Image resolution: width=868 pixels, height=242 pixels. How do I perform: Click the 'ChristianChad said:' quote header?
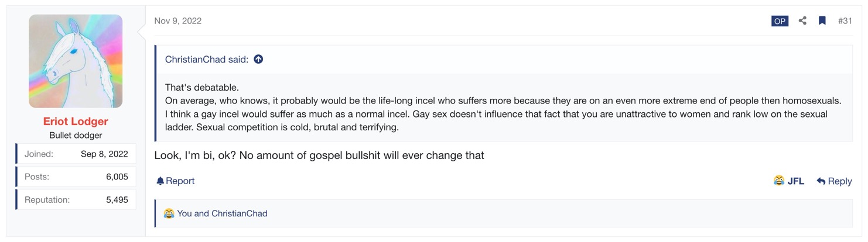click(x=207, y=59)
